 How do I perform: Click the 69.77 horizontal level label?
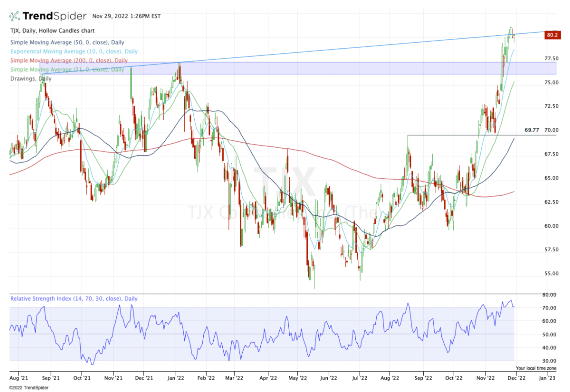(x=532, y=130)
